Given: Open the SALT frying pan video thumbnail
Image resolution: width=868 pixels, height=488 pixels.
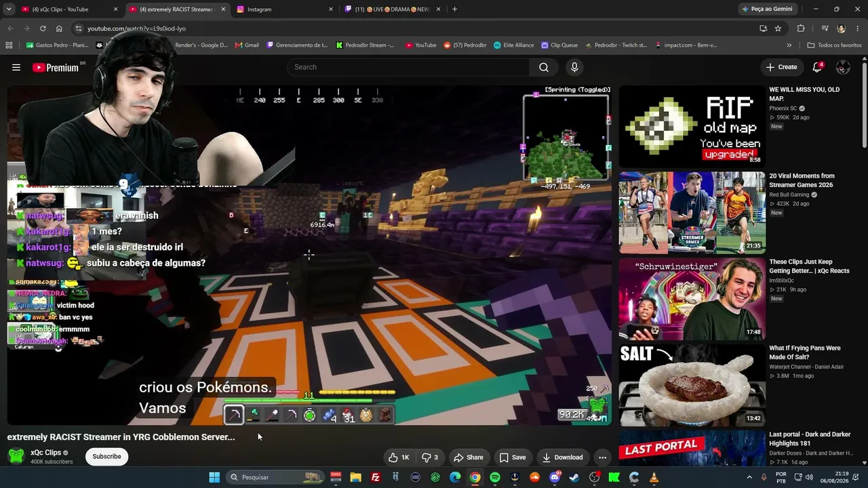Looking at the screenshot, I should coord(692,385).
